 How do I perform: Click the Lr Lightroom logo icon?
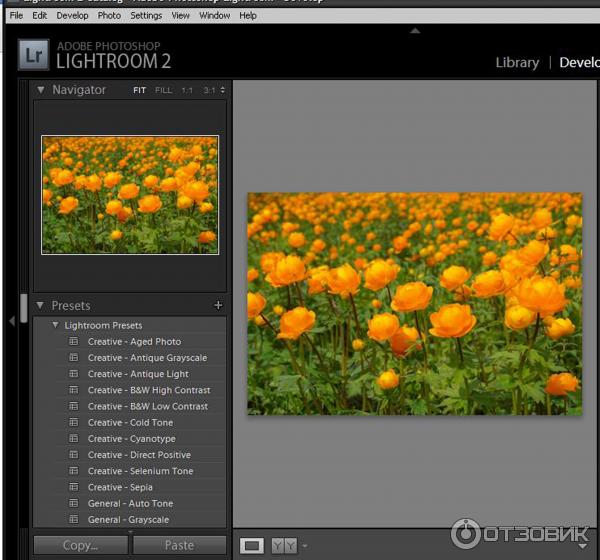[x=34, y=54]
